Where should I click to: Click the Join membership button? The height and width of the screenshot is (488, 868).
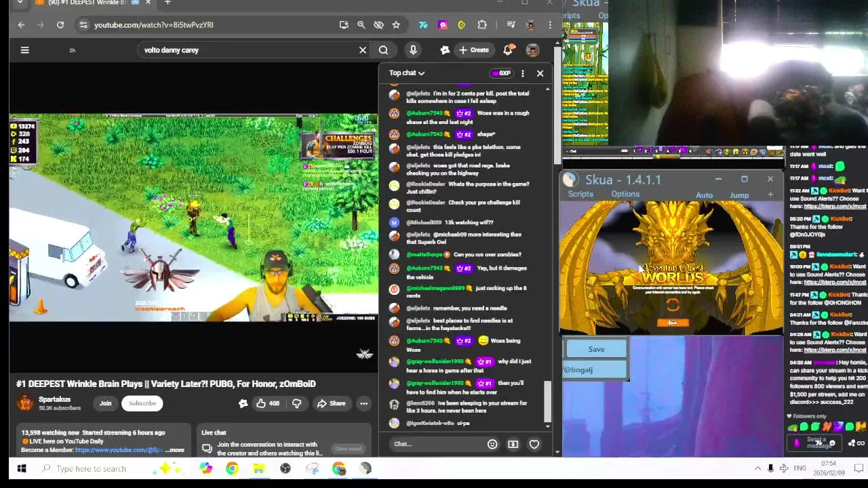coord(105,403)
